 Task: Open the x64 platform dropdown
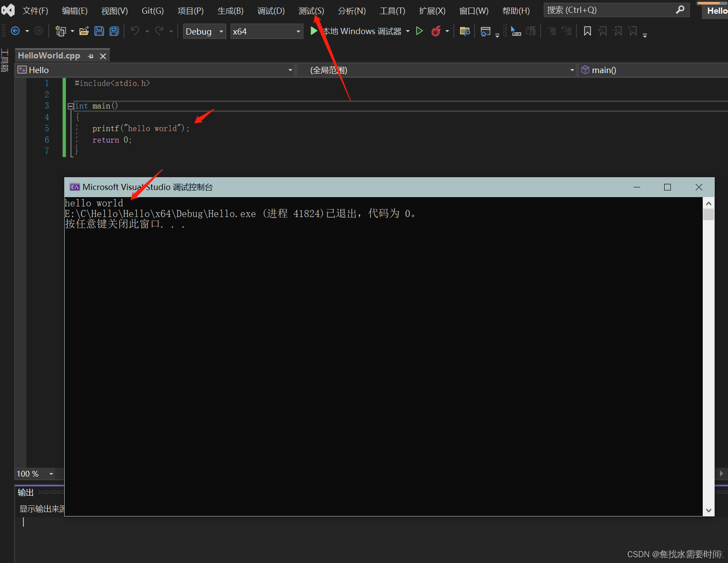coord(267,31)
